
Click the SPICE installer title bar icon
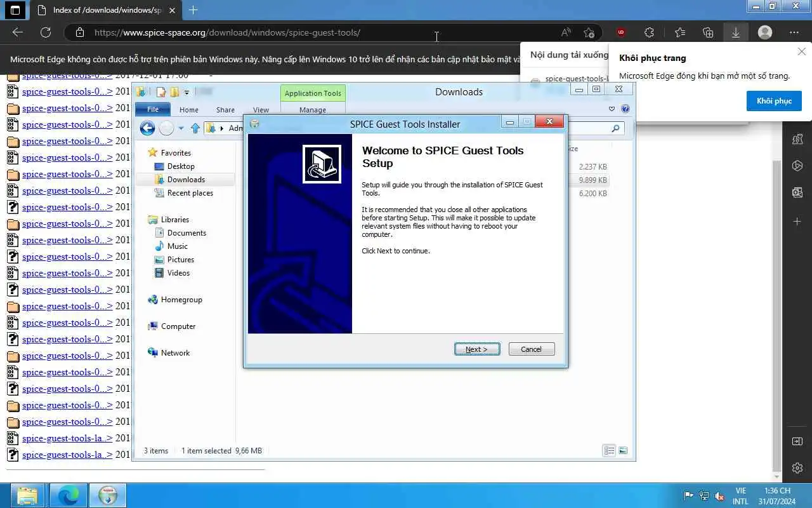coord(254,124)
